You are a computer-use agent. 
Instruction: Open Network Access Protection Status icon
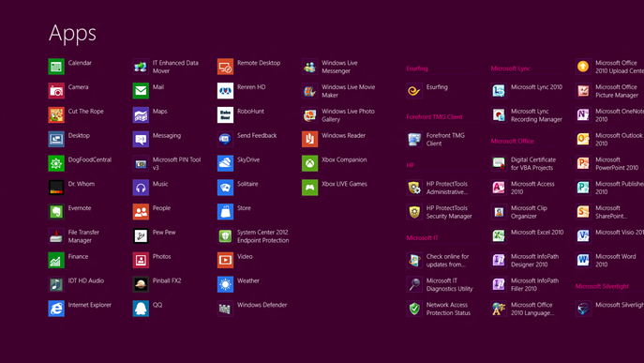pos(414,309)
